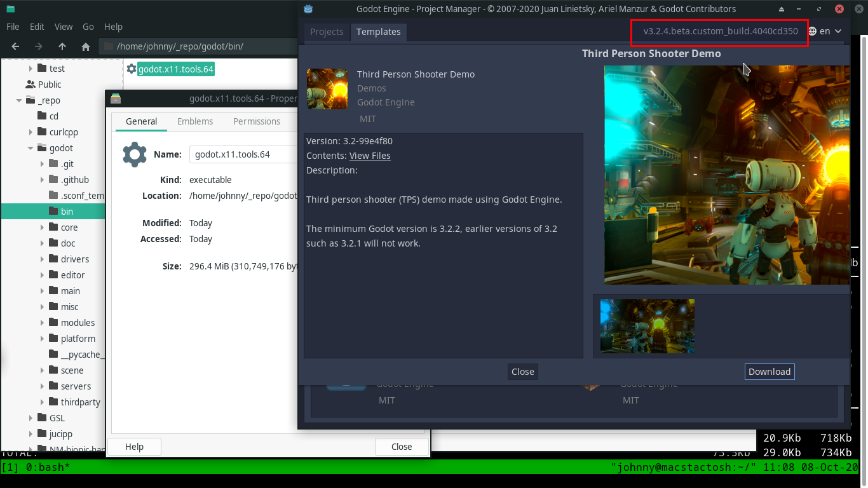Select the main folder in tree
Image resolution: width=868 pixels, height=488 pixels.
point(71,291)
